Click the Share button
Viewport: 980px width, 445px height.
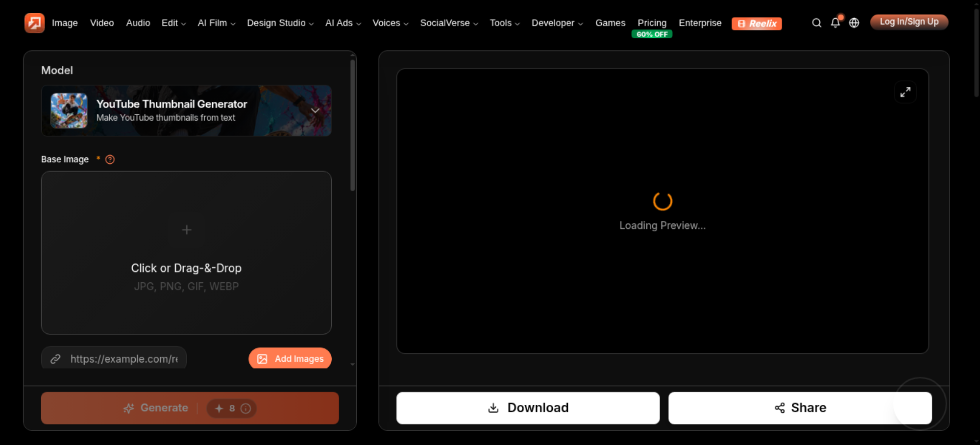800,408
